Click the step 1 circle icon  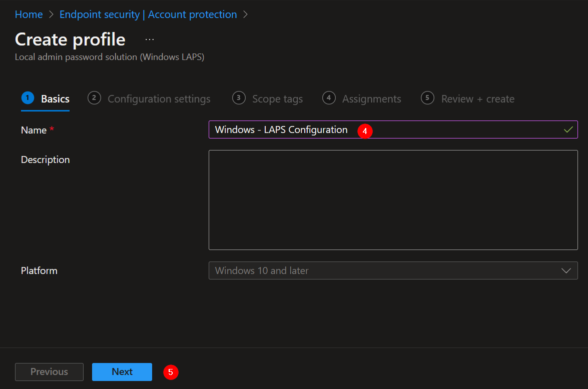click(27, 98)
